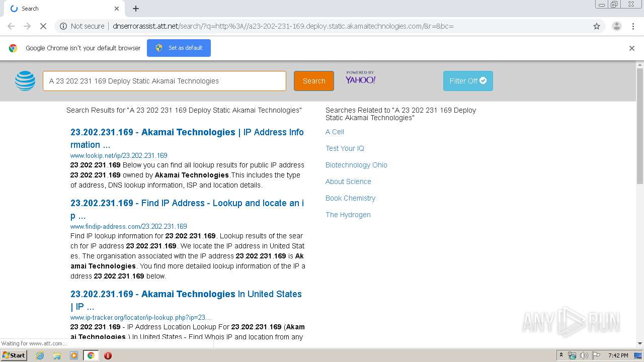Screen dimensions: 644x362
Task: Open Find IP Address Lookup result title
Action: tap(187, 209)
